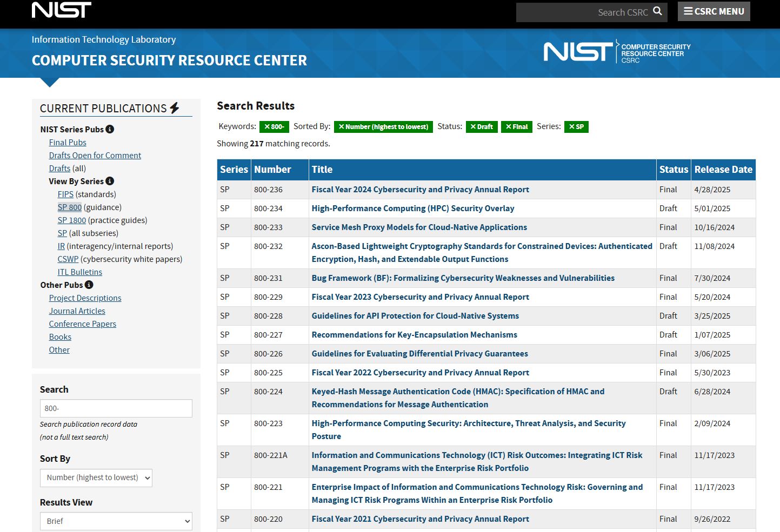The image size is (780, 532).
Task: Open Guidelines for Evaluating Differential Privacy Guarantees
Action: coord(420,354)
